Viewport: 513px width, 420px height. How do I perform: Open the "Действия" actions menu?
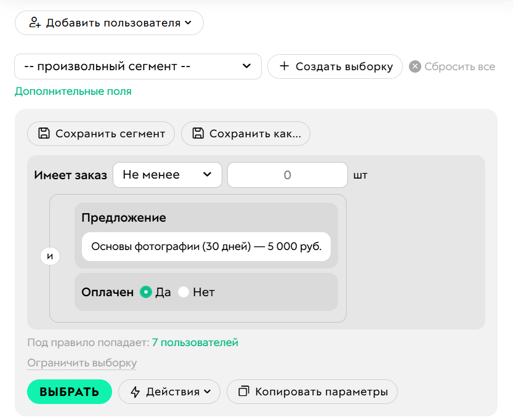point(169,392)
